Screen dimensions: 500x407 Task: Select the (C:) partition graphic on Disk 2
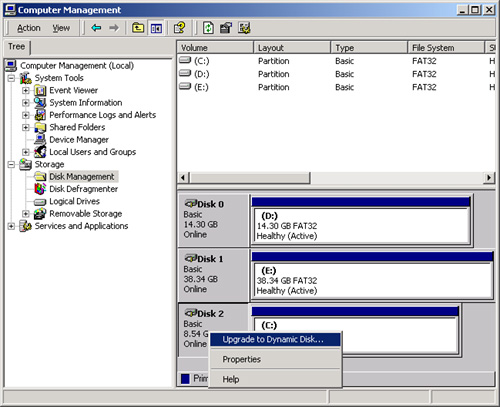click(356, 330)
